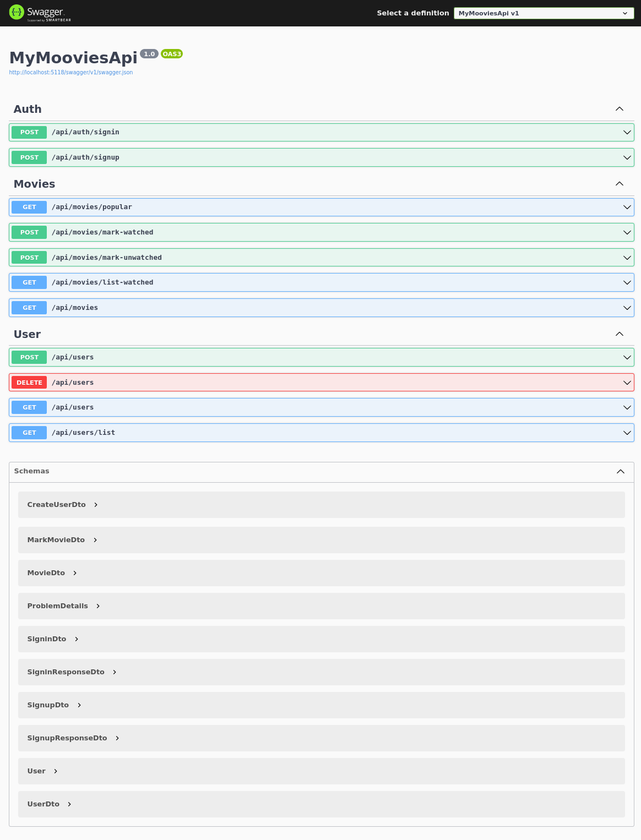Expand /api/movies/list-watched with its arrow
The image size is (641, 840).
[x=627, y=282]
